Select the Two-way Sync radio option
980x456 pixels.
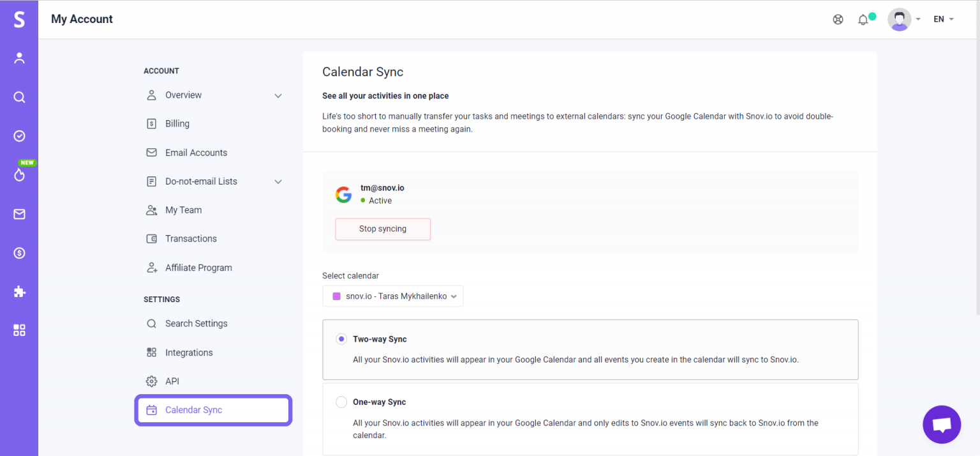click(341, 339)
